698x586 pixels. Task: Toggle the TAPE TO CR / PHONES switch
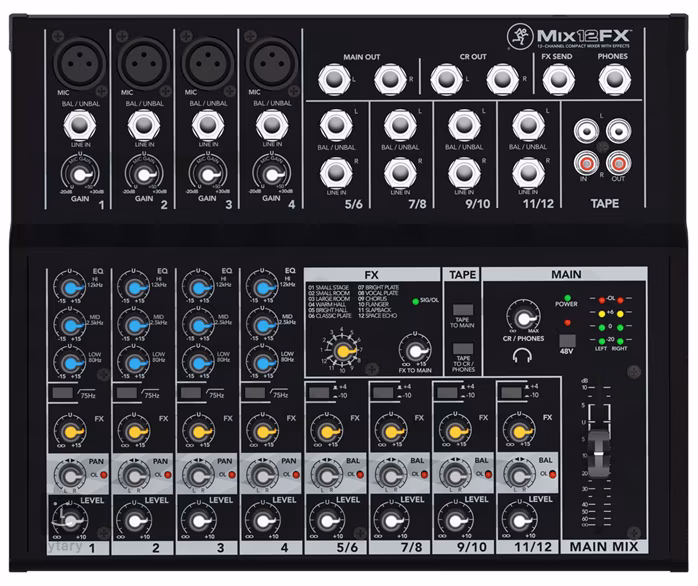(462, 356)
